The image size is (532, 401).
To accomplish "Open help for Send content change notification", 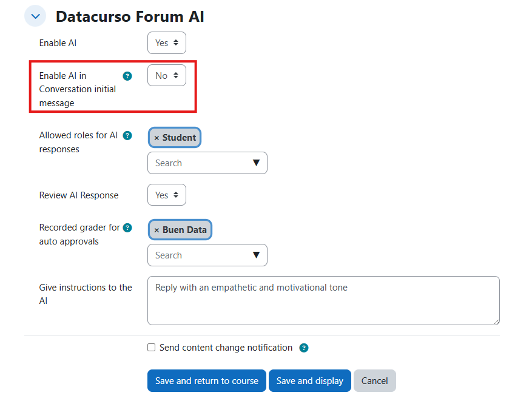I will point(304,348).
